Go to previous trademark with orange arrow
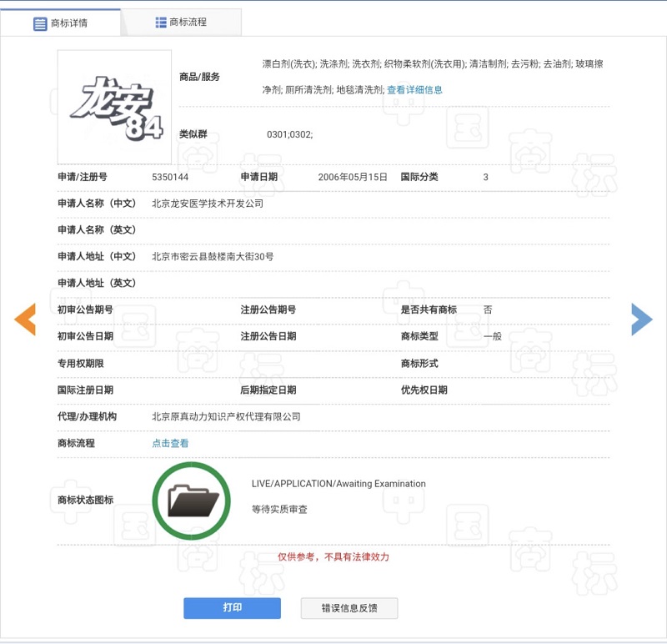This screenshot has height=644, width=667. click(x=25, y=319)
